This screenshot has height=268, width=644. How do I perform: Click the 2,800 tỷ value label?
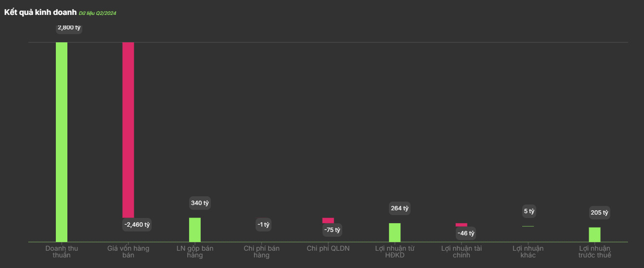[x=69, y=28]
